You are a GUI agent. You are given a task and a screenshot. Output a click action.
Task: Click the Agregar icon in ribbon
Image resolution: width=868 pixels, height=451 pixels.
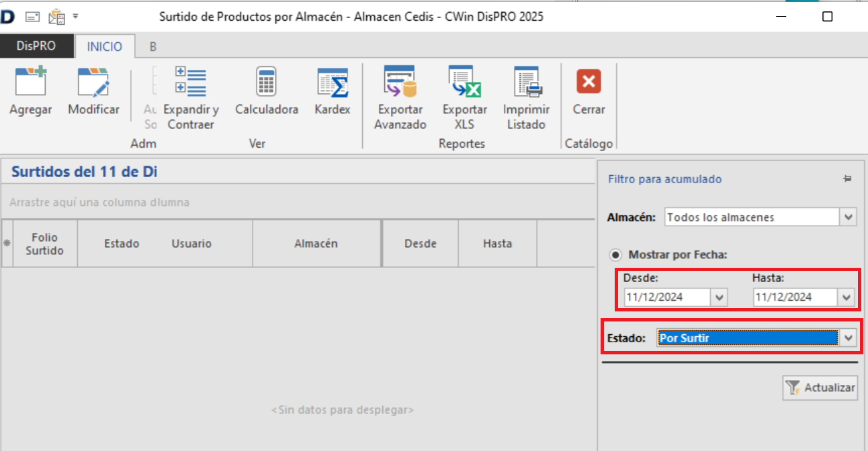tap(30, 83)
